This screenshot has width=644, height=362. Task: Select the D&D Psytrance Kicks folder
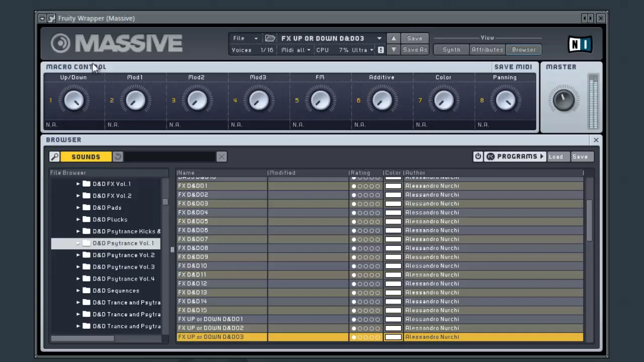click(x=126, y=231)
